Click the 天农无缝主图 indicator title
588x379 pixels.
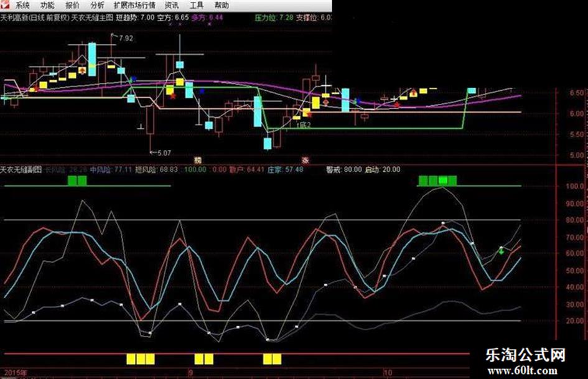[x=92, y=17]
